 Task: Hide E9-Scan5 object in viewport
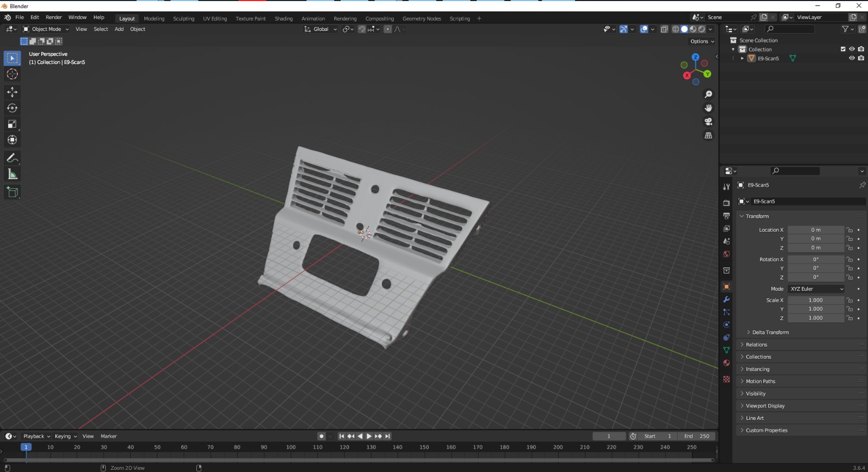click(x=852, y=58)
